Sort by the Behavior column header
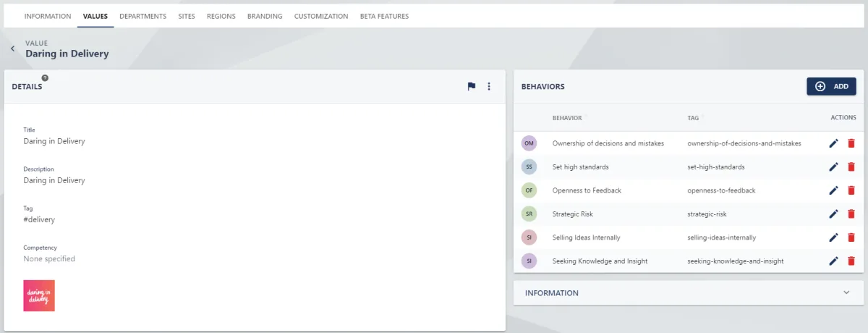Screen dimensions: 868x333 [x=567, y=117]
